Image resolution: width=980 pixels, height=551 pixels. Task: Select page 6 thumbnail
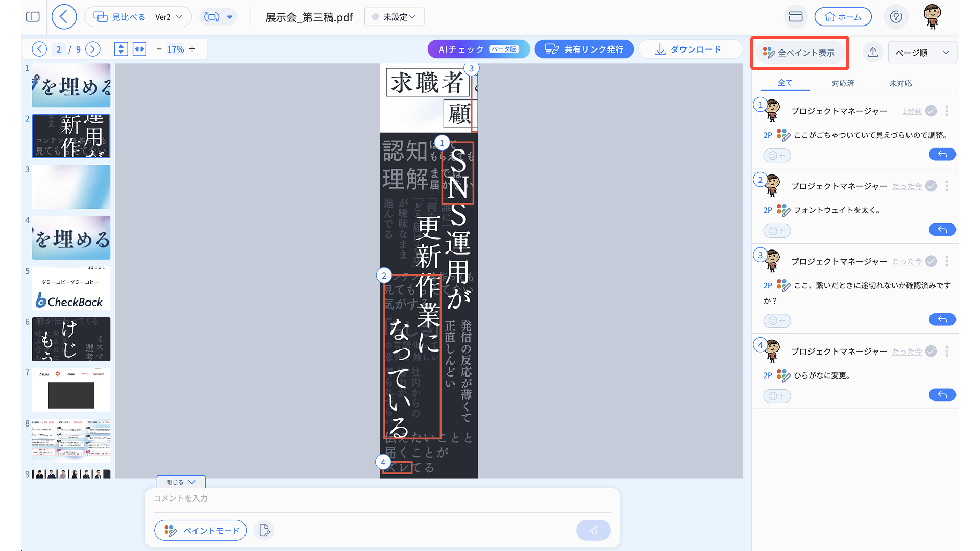[71, 339]
